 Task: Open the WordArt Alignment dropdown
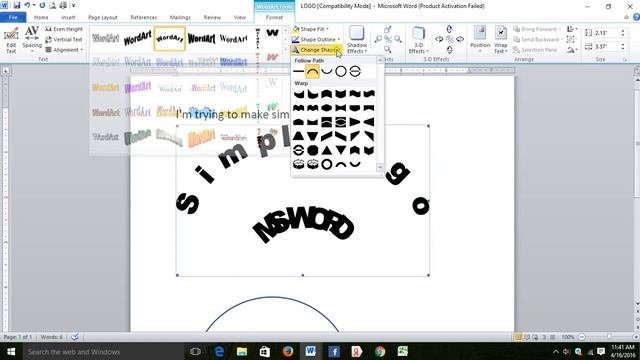(x=64, y=50)
